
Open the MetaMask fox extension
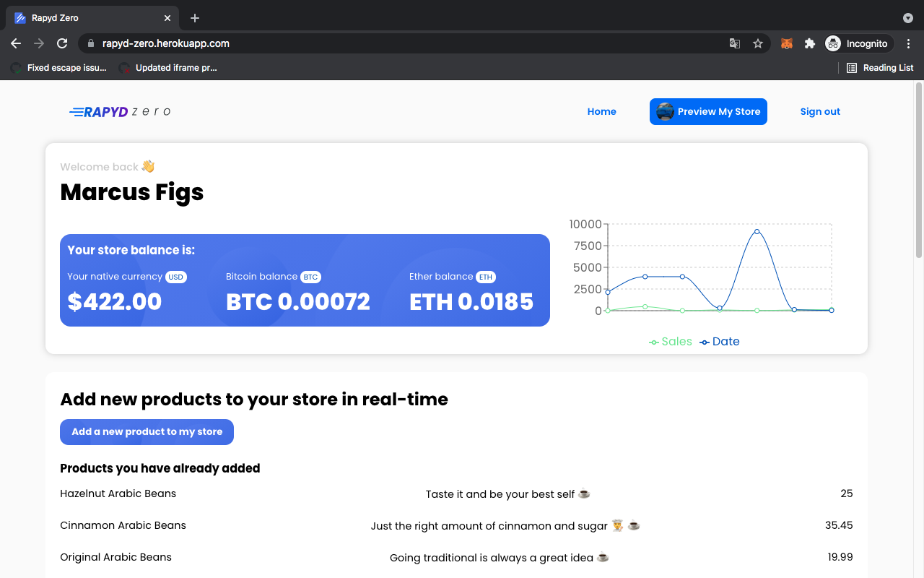[x=787, y=43]
